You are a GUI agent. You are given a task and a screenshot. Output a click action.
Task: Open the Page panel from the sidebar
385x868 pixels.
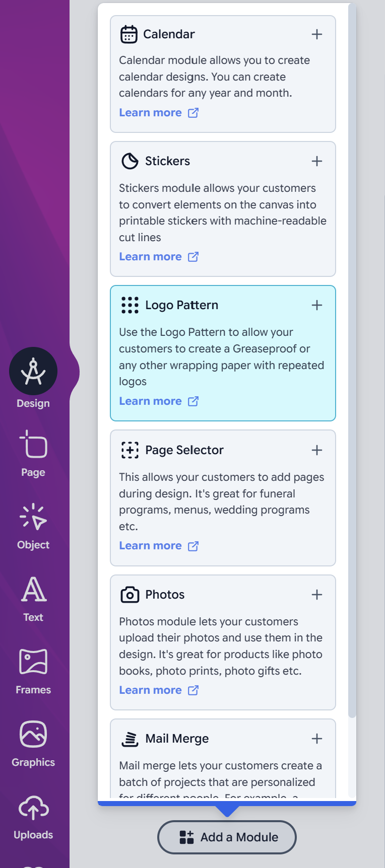pyautogui.click(x=33, y=452)
